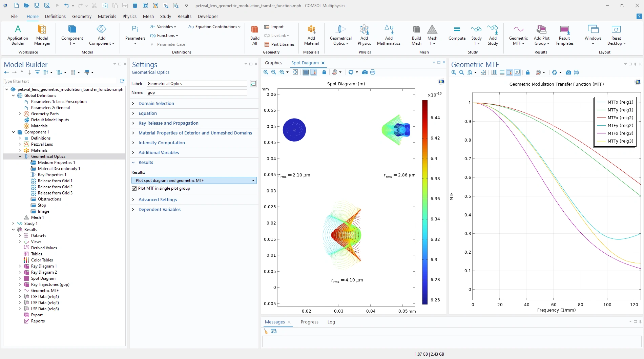Toggle the lock in Geometric MTF toolbar

pyautogui.click(x=528, y=72)
